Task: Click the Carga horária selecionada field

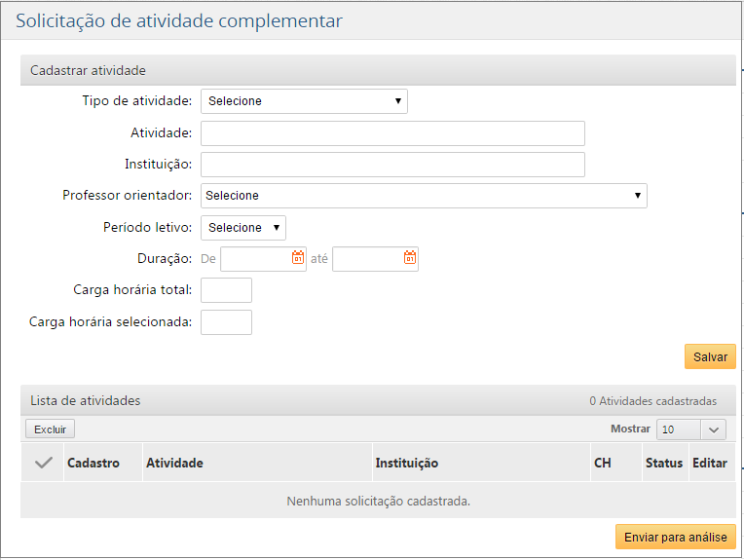Action: pyautogui.click(x=226, y=322)
